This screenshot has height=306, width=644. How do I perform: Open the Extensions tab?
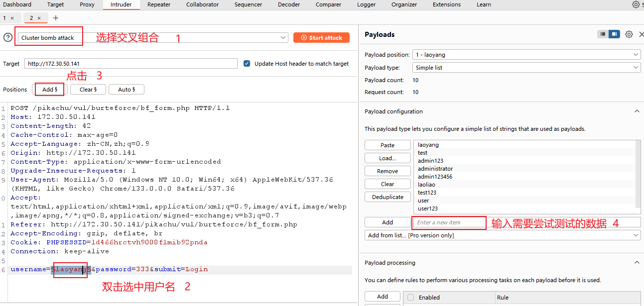tap(447, 4)
